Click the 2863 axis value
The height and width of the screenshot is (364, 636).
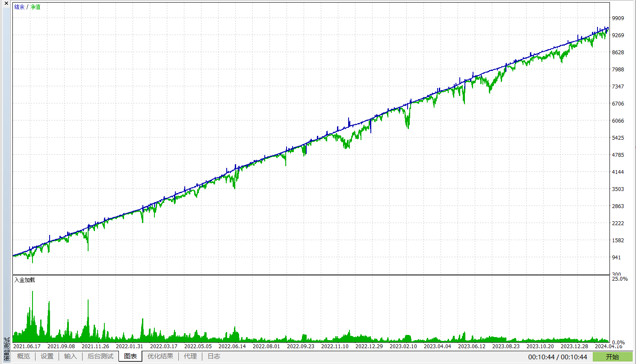pyautogui.click(x=618, y=206)
